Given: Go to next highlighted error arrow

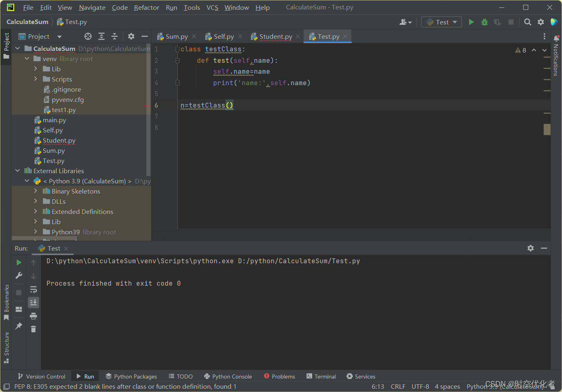Looking at the screenshot, I should click(x=544, y=50).
